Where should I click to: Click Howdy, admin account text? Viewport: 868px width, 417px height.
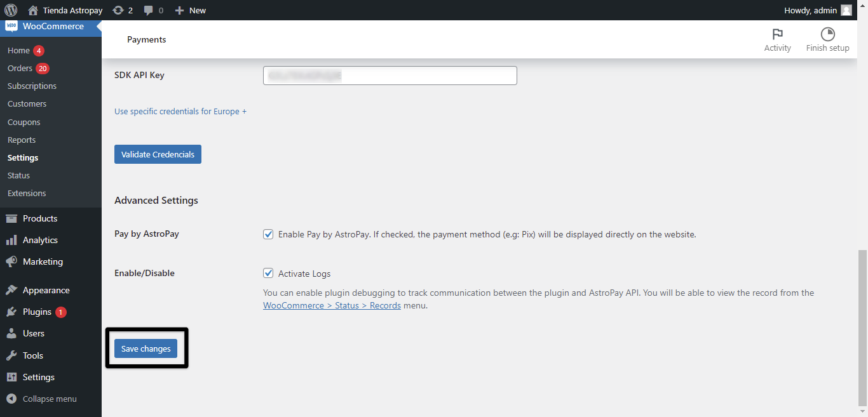[811, 10]
